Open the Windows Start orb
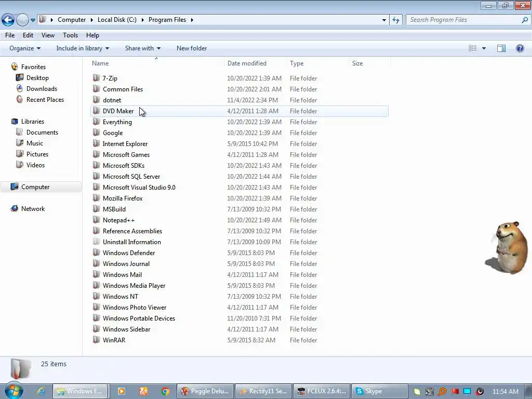 pyautogui.click(x=14, y=391)
